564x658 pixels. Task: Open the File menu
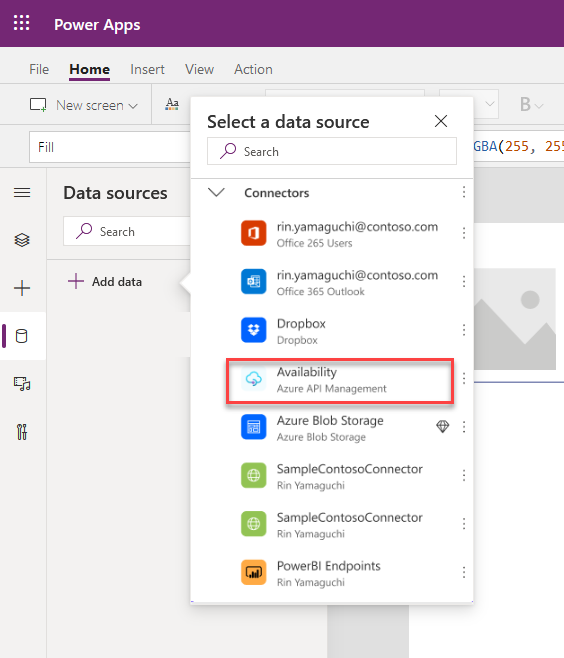pyautogui.click(x=39, y=69)
